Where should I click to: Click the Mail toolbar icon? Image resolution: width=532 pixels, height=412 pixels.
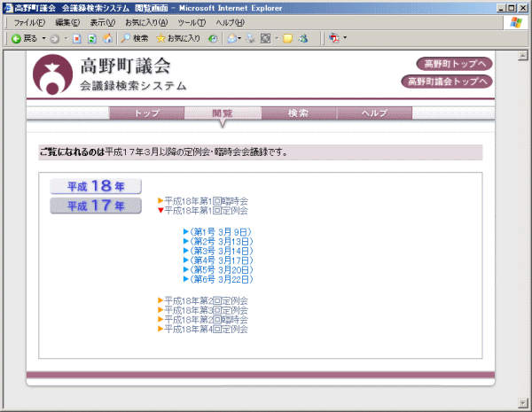tap(231, 39)
